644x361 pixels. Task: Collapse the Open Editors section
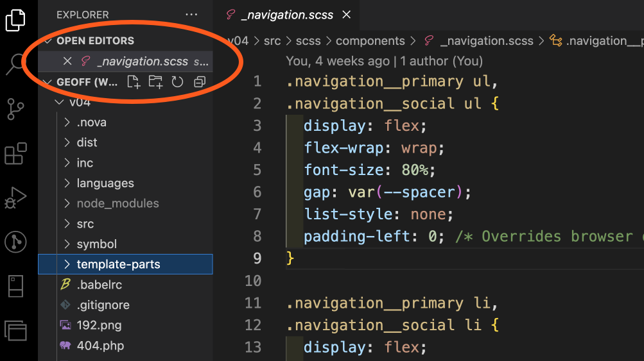pyautogui.click(x=48, y=40)
